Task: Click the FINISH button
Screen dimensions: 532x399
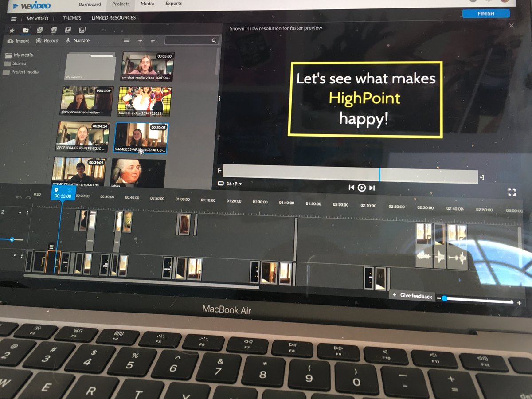Action: point(486,14)
